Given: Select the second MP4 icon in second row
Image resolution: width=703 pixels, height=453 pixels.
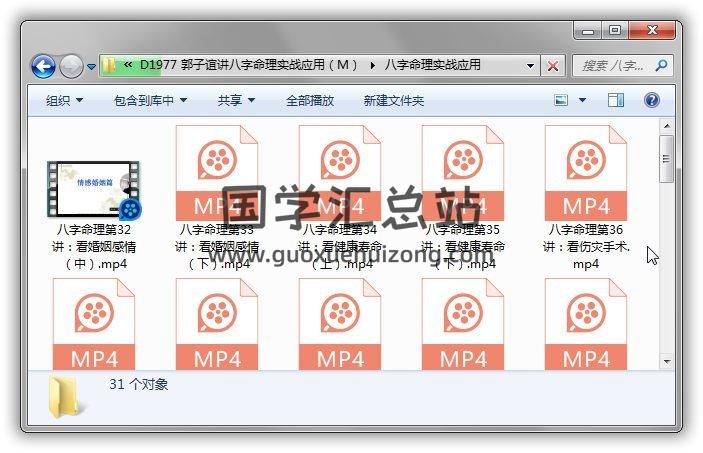Looking at the screenshot, I should 217,324.
